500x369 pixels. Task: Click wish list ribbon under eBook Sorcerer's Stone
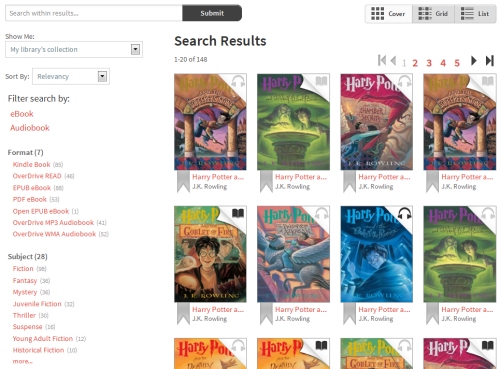[432, 182]
